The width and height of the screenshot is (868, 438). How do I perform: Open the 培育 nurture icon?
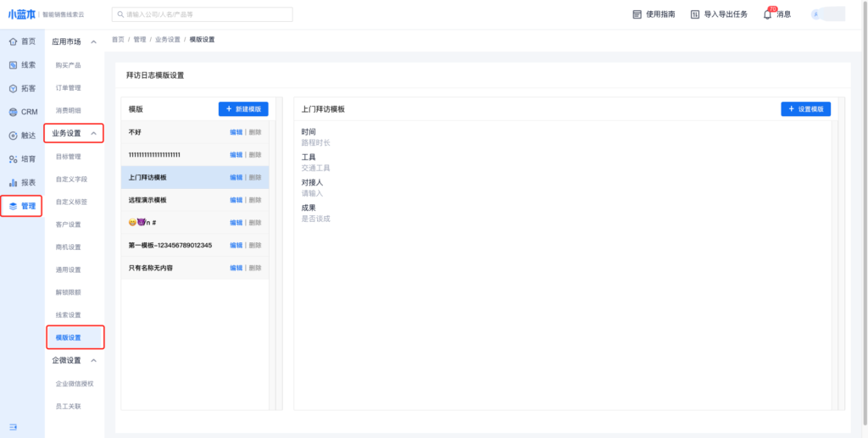[13, 159]
